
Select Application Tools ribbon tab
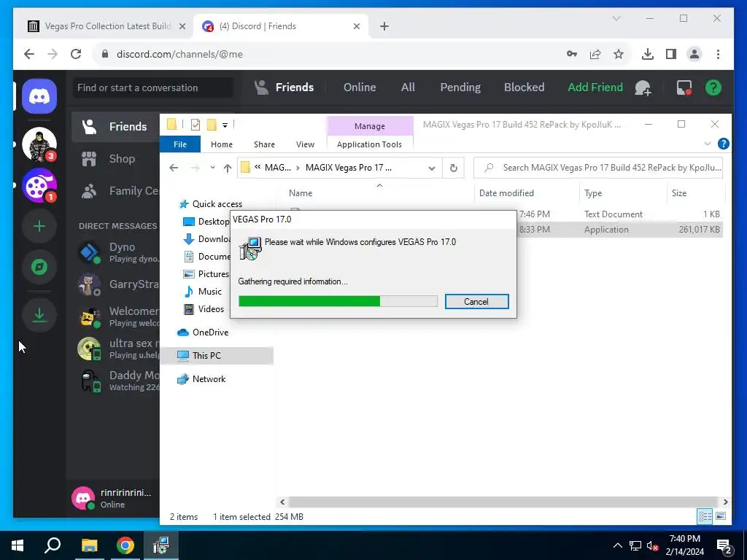[369, 144]
